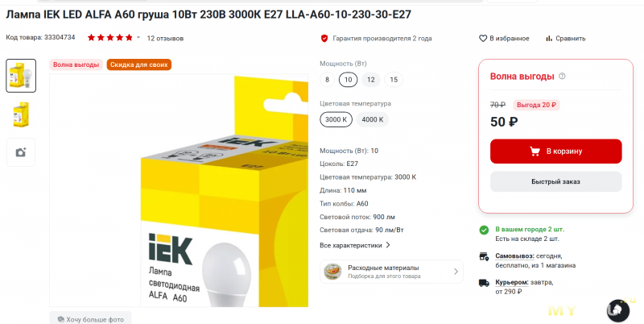Viewport: 644px width, 324px height.
Task: Select the 8 W power option
Action: tap(328, 80)
